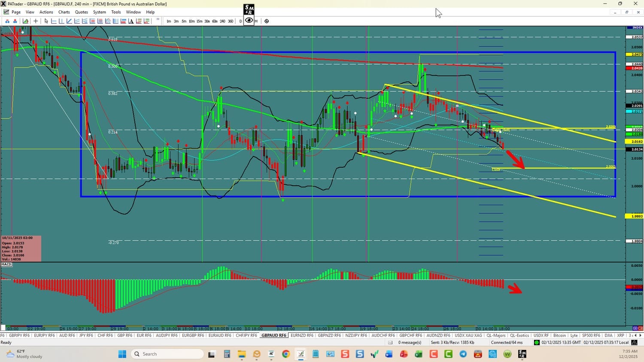Open the Quotes menu
Screen dimensions: 644x362
tap(81, 12)
